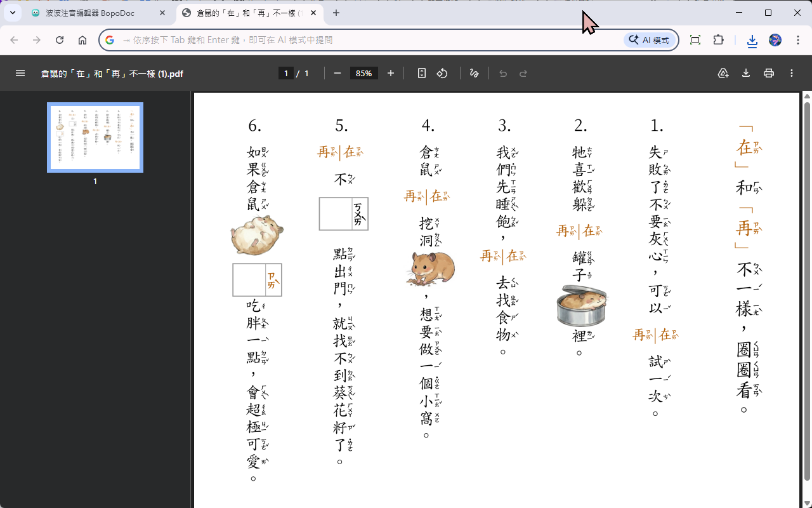Select the annotate/draw pen tool
Image resolution: width=812 pixels, height=508 pixels.
pos(474,73)
